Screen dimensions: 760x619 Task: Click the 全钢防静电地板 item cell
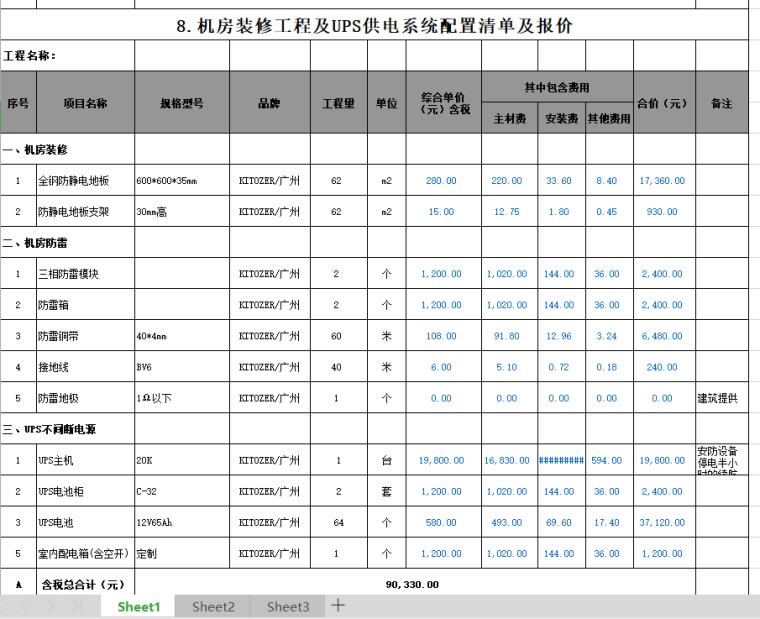(85, 181)
